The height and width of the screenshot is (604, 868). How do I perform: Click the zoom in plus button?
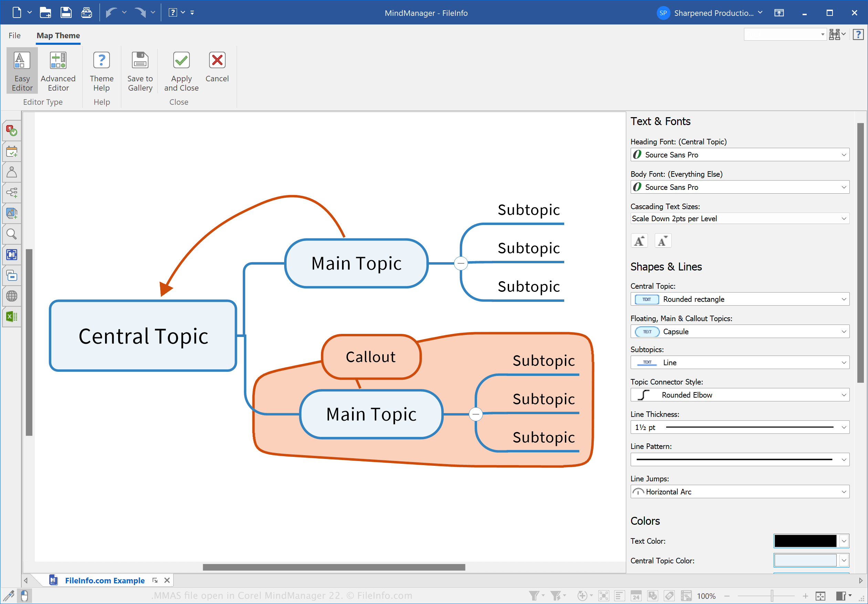coord(805,596)
